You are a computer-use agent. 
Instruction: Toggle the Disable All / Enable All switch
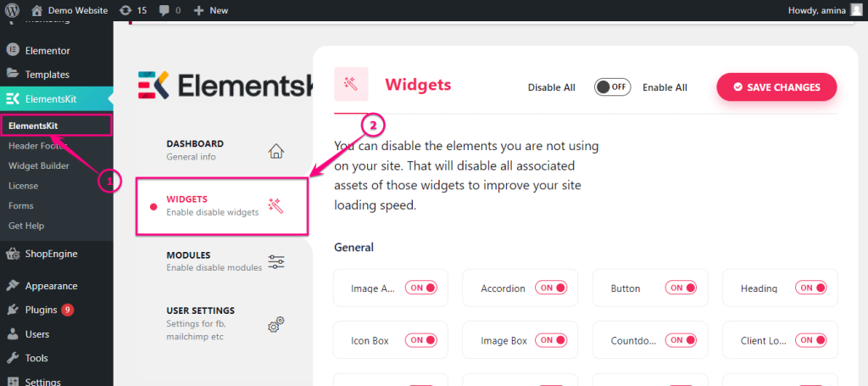612,87
